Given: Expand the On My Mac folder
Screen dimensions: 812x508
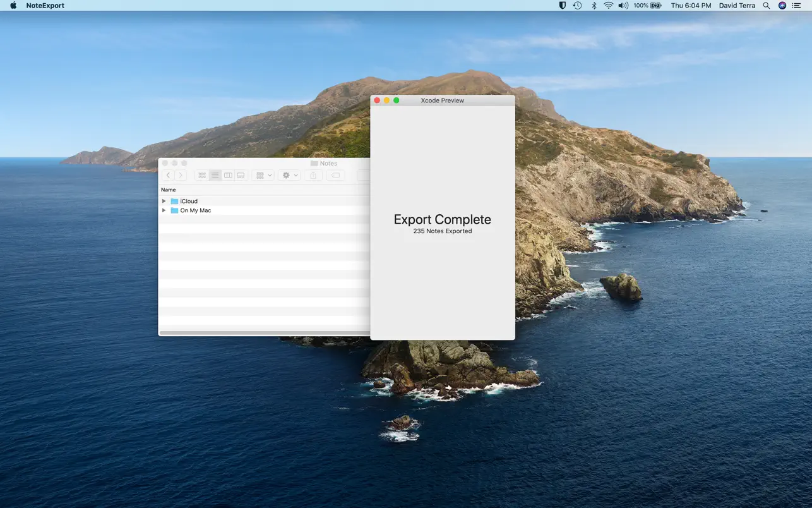Looking at the screenshot, I should (x=164, y=210).
